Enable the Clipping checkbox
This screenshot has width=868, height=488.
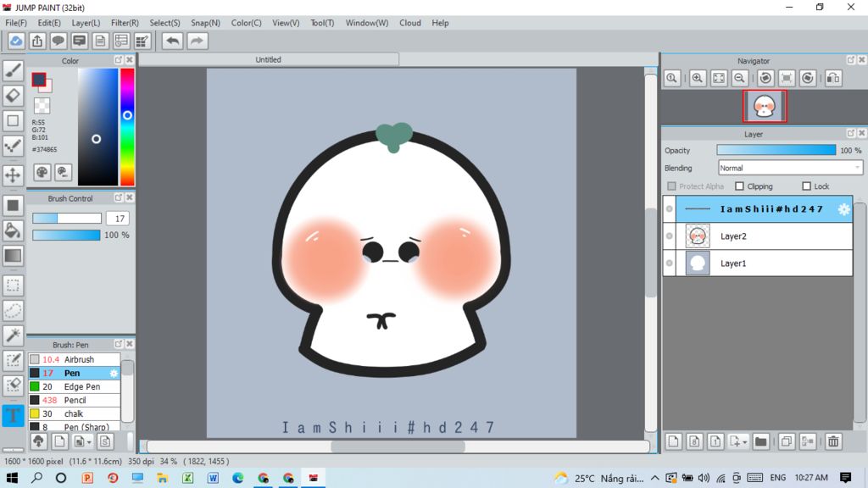click(x=739, y=186)
